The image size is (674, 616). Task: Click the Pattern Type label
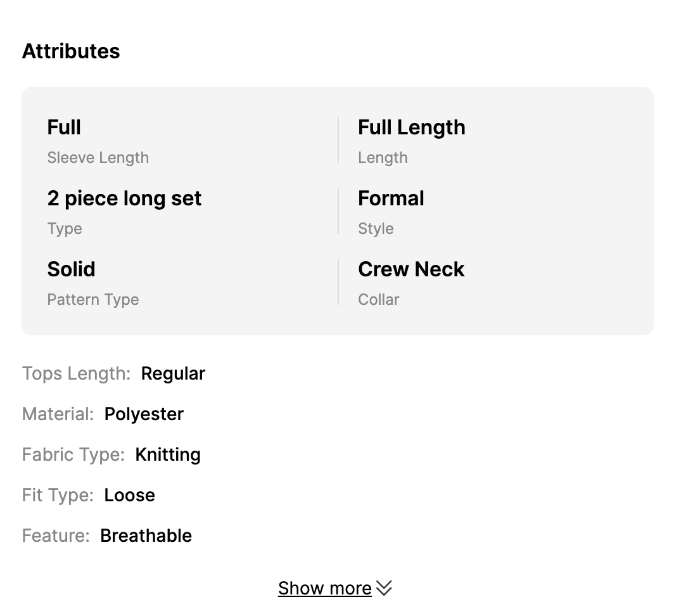pyautogui.click(x=93, y=300)
